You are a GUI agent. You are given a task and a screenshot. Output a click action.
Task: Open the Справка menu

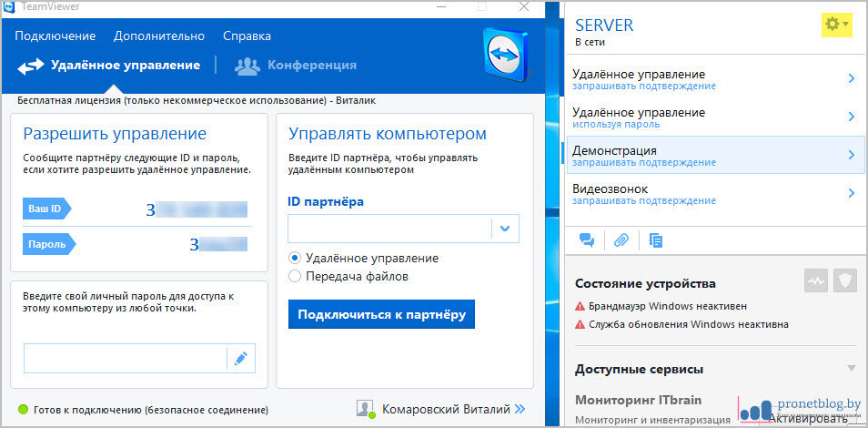pyautogui.click(x=247, y=36)
